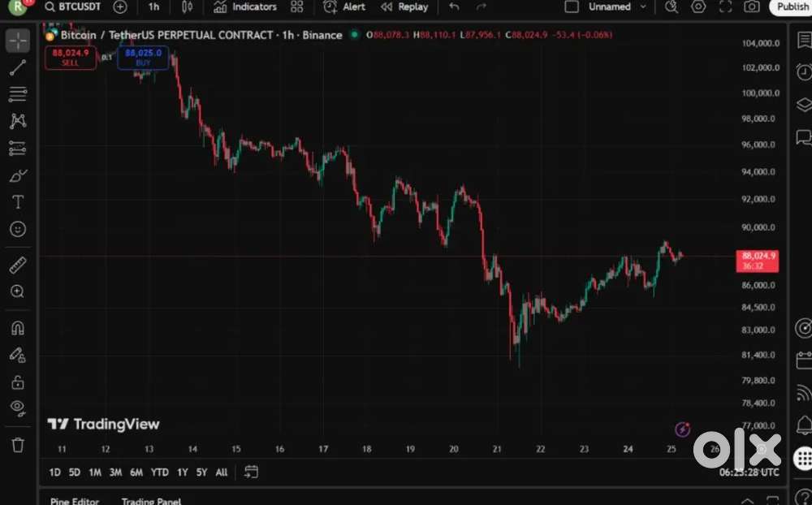The width and height of the screenshot is (812, 505).
Task: Toggle lock all drawing tools
Action: [18, 381]
